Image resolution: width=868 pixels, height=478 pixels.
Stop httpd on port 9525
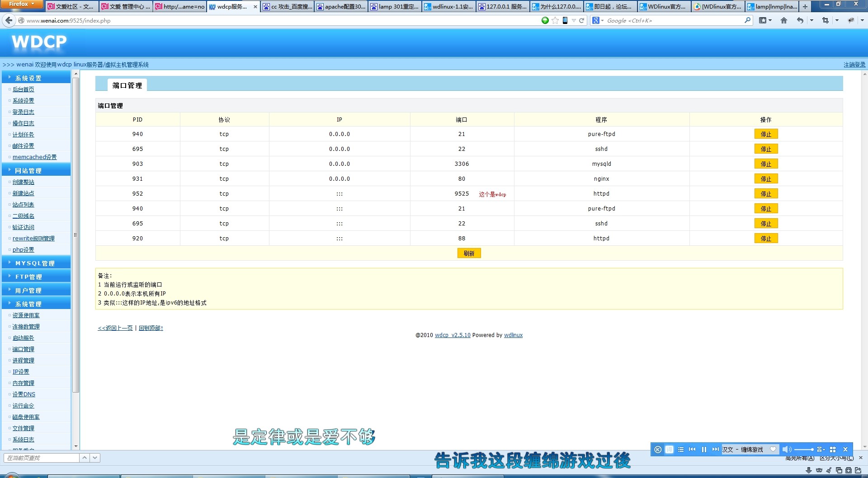766,193
